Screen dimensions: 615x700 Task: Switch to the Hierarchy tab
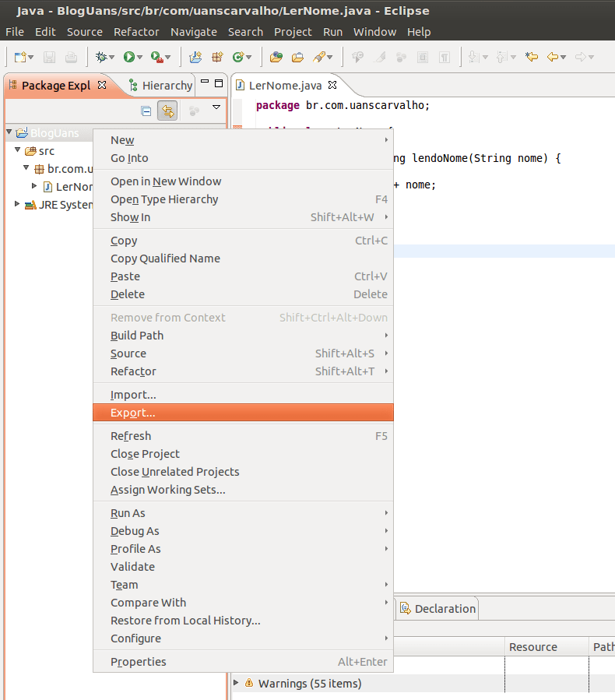click(x=160, y=86)
